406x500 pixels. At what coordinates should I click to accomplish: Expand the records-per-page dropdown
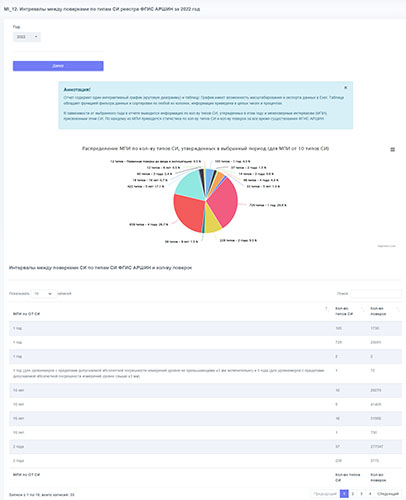(x=43, y=294)
